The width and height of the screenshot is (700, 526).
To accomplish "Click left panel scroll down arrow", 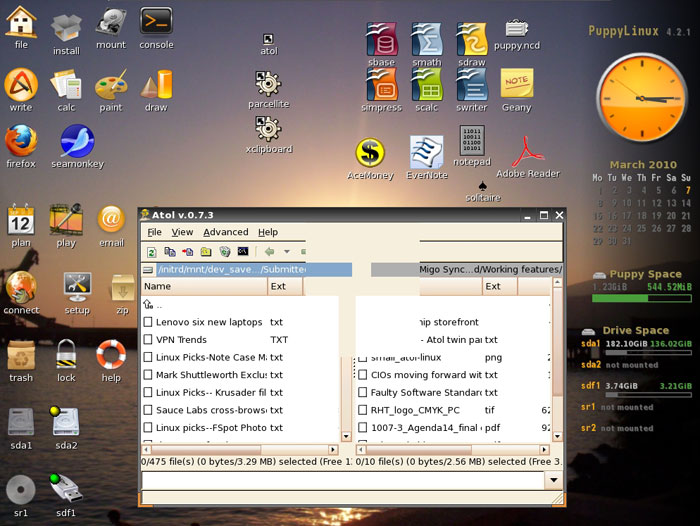I will (346, 436).
